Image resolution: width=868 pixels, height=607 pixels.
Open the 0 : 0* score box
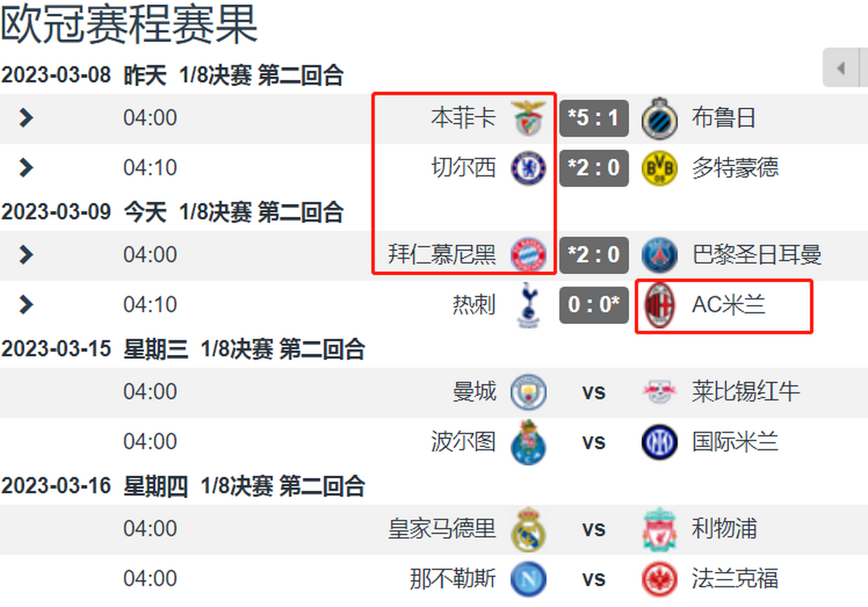[x=594, y=305]
